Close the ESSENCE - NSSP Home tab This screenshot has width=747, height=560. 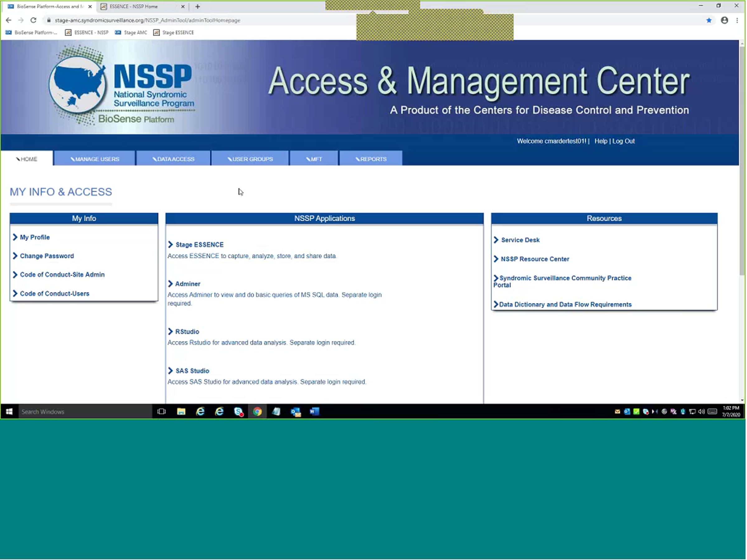pos(183,7)
